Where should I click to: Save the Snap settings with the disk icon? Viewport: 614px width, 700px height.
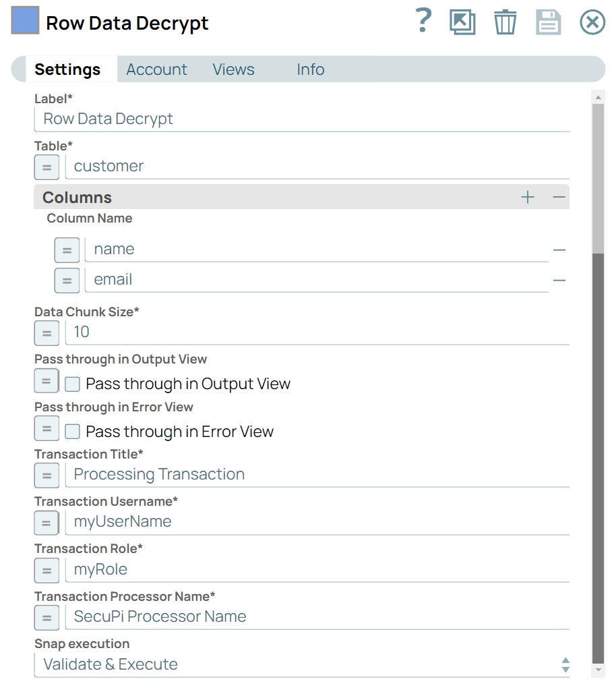pyautogui.click(x=549, y=22)
